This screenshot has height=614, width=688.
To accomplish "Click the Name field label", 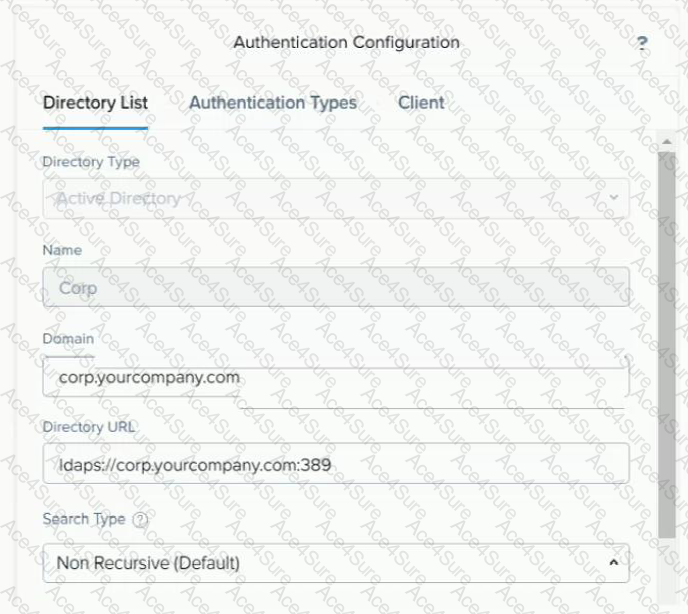I will coord(62,250).
